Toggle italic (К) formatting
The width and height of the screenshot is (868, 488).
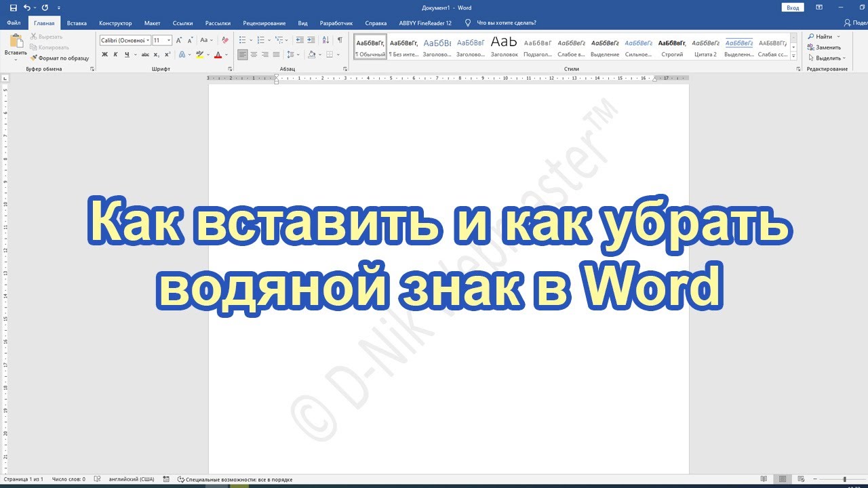coord(116,54)
